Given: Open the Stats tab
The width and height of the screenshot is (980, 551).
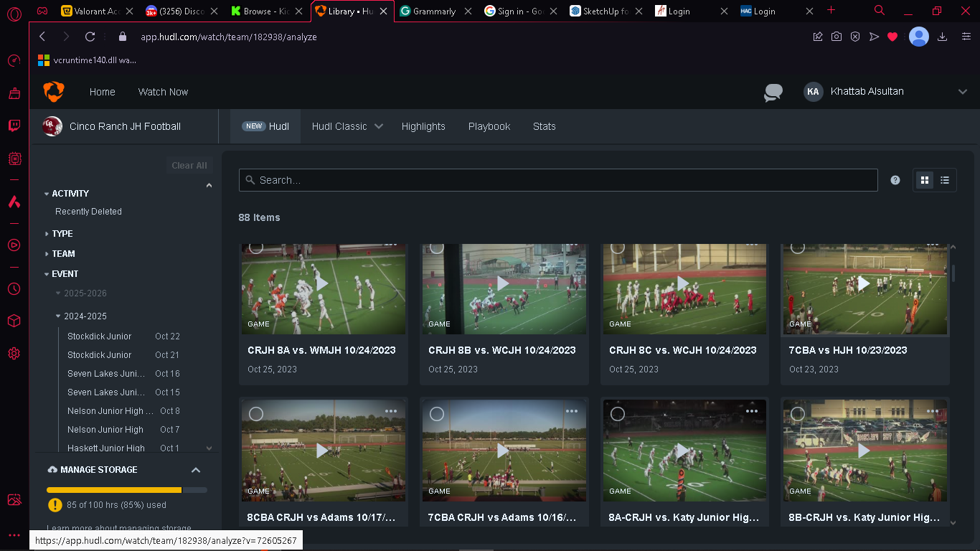Looking at the screenshot, I should 545,126.
